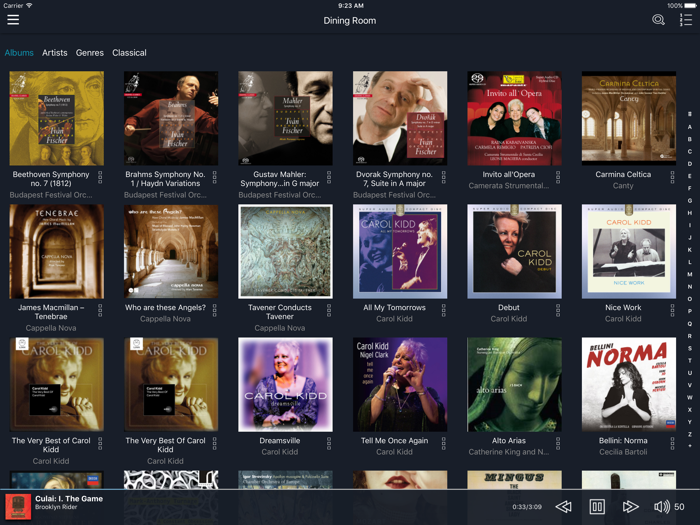
Task: Switch to the Genres tab
Action: pyautogui.click(x=90, y=53)
